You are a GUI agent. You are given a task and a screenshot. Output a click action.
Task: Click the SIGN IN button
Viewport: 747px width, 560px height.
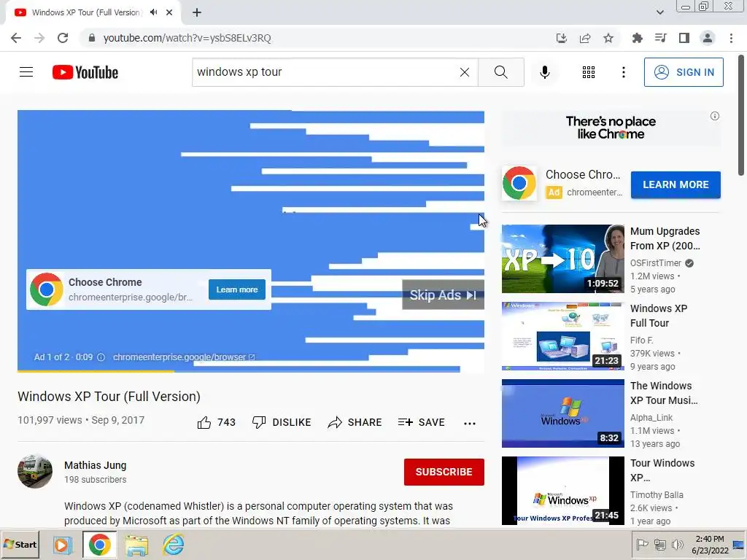[x=684, y=72]
